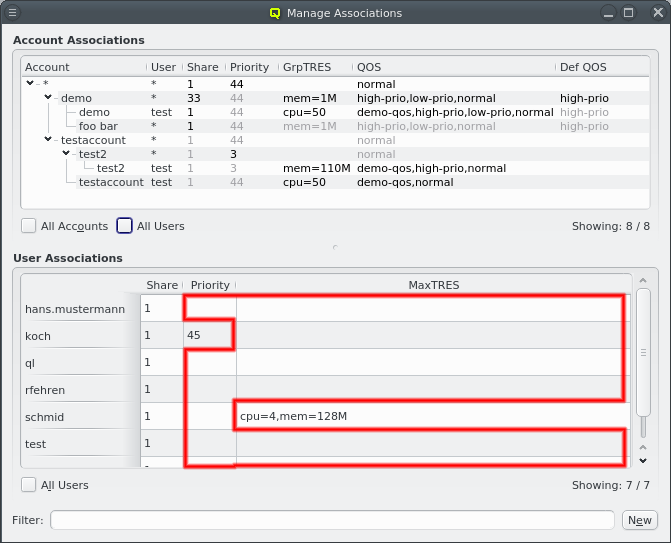671x543 pixels.
Task: Click the black high-prio Def QOS value
Action: 584,98
